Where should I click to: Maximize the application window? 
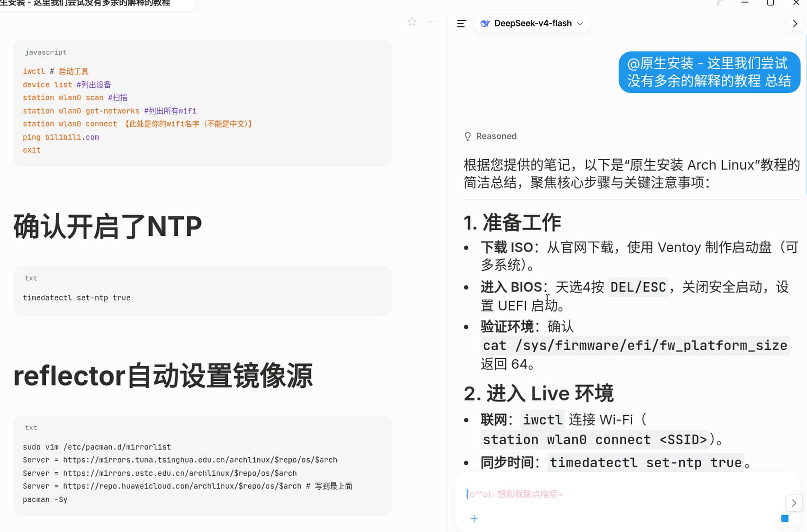tap(770, 3)
